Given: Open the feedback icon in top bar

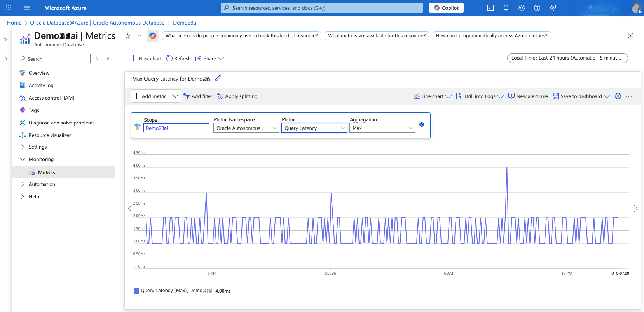Looking at the screenshot, I should (x=553, y=8).
